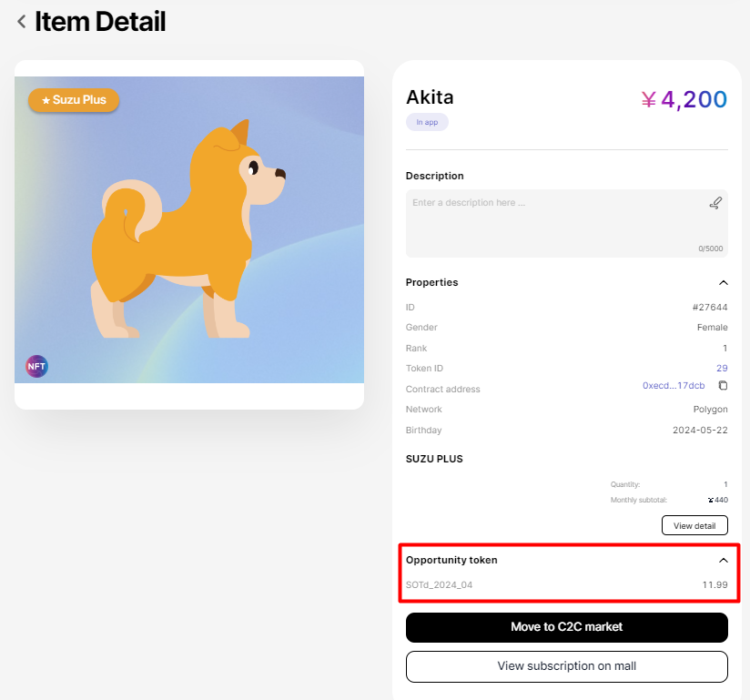This screenshot has height=700, width=750.
Task: Click the NFT badge on the image
Action: click(36, 366)
